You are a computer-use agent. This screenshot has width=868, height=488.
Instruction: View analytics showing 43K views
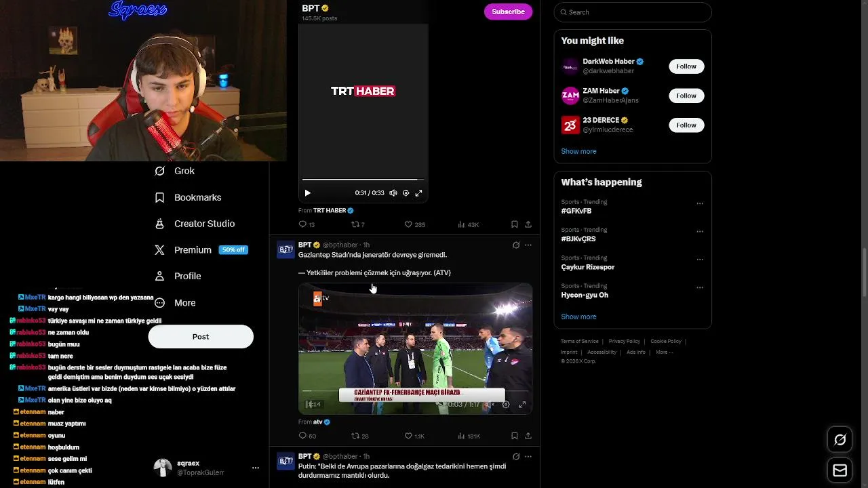pos(469,224)
